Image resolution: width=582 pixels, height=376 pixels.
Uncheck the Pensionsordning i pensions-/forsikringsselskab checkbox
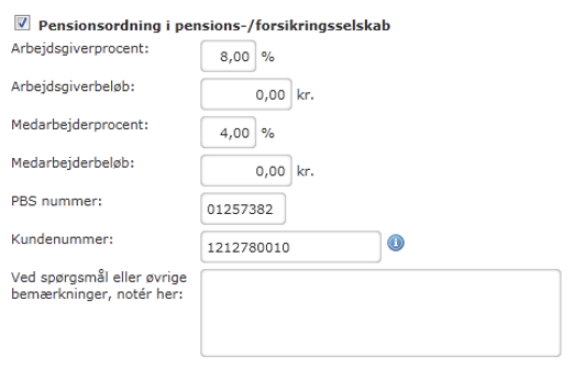point(22,23)
